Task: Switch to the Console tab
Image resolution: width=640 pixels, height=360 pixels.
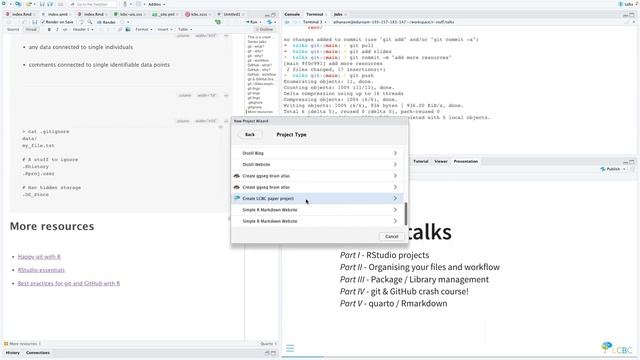Action: 292,14
